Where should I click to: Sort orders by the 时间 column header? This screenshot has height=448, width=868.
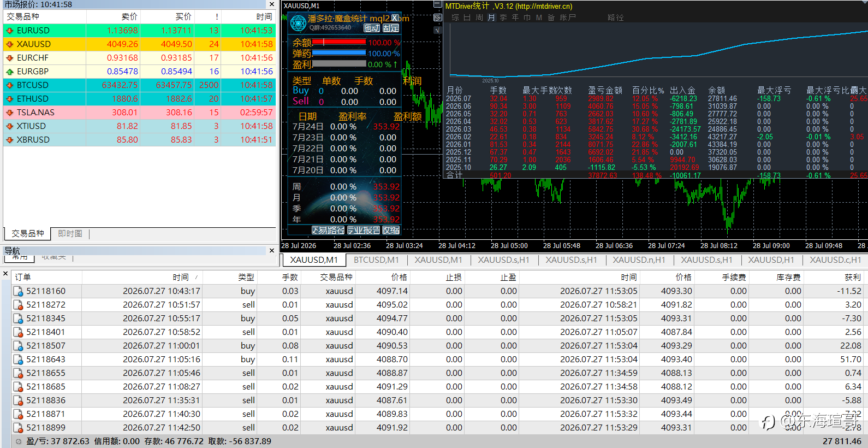[181, 278]
